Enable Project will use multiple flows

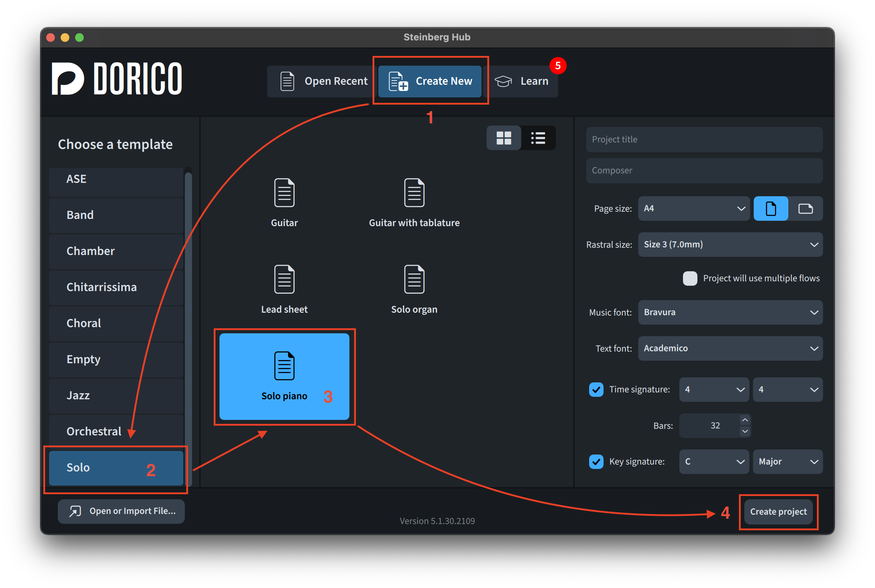point(690,278)
